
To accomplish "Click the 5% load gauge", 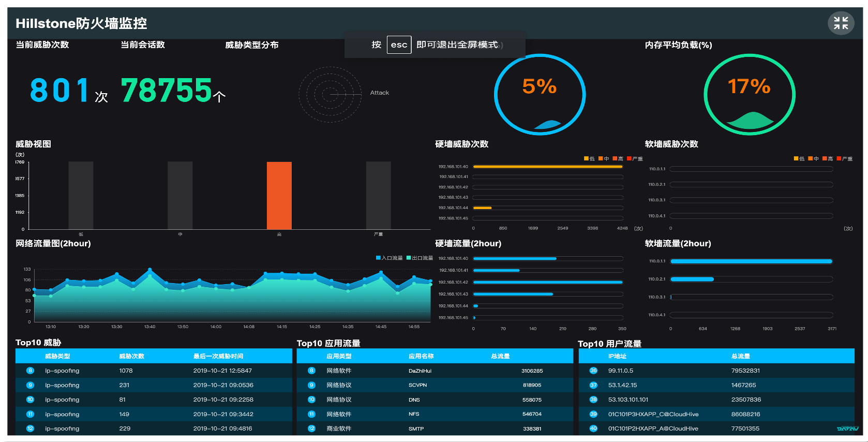I will [x=540, y=94].
